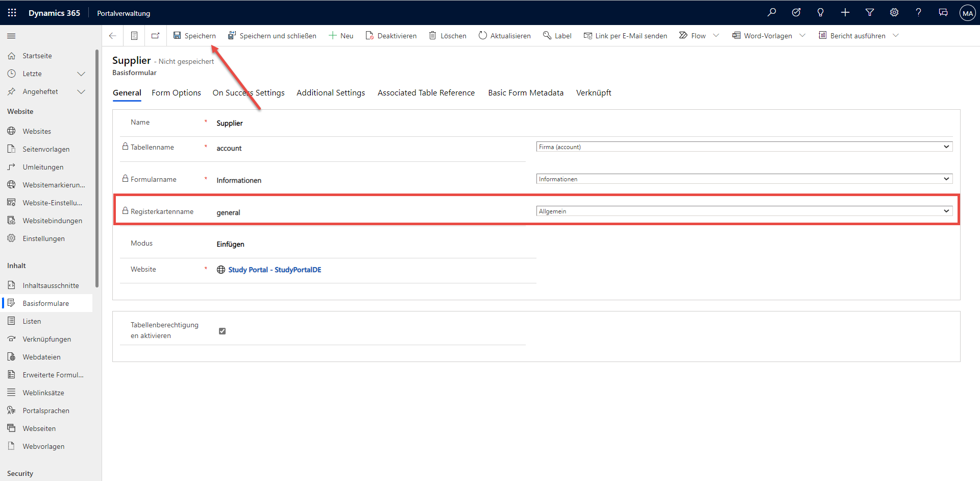Open the Basic Form Metadata tab
Screen dimensions: 980x481
[526, 93]
